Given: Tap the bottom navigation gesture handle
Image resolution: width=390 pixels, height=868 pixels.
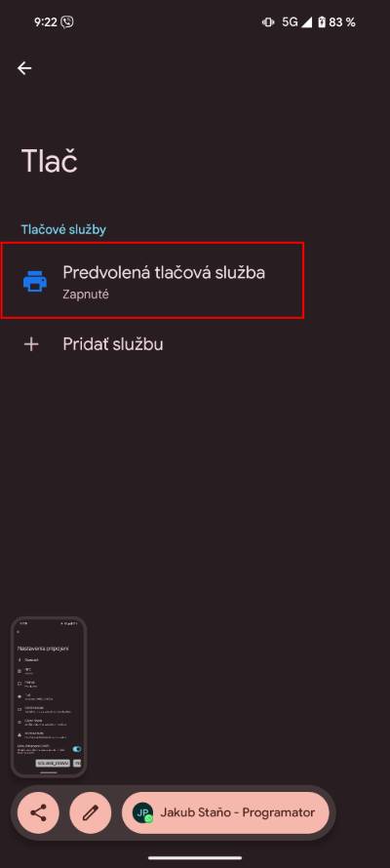Looking at the screenshot, I should (x=195, y=858).
